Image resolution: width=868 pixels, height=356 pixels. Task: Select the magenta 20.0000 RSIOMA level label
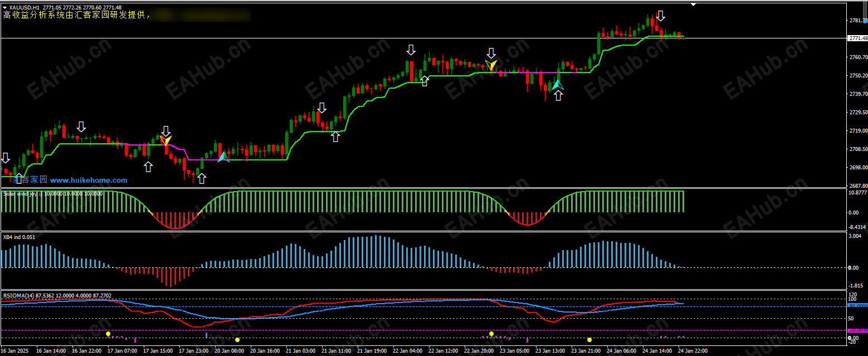click(857, 330)
